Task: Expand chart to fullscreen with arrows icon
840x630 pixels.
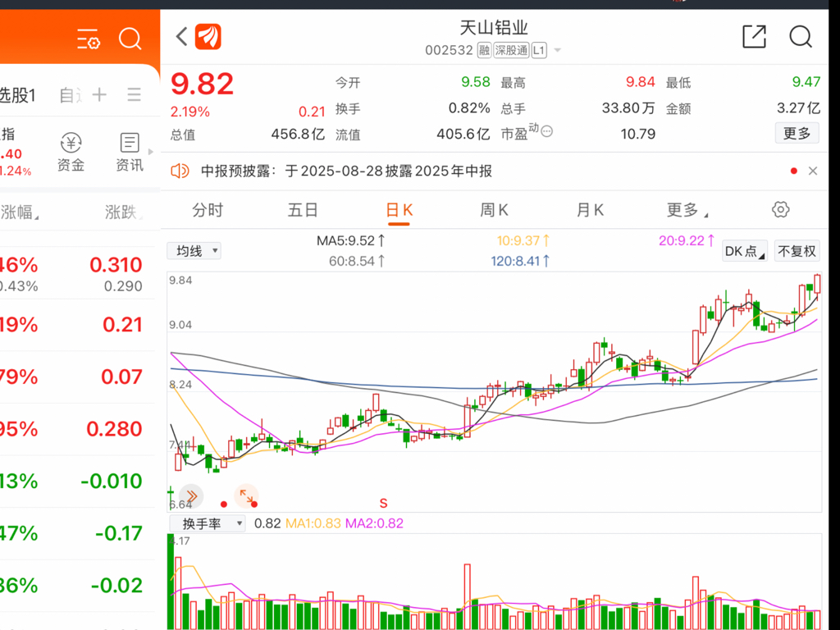Action: tap(246, 496)
